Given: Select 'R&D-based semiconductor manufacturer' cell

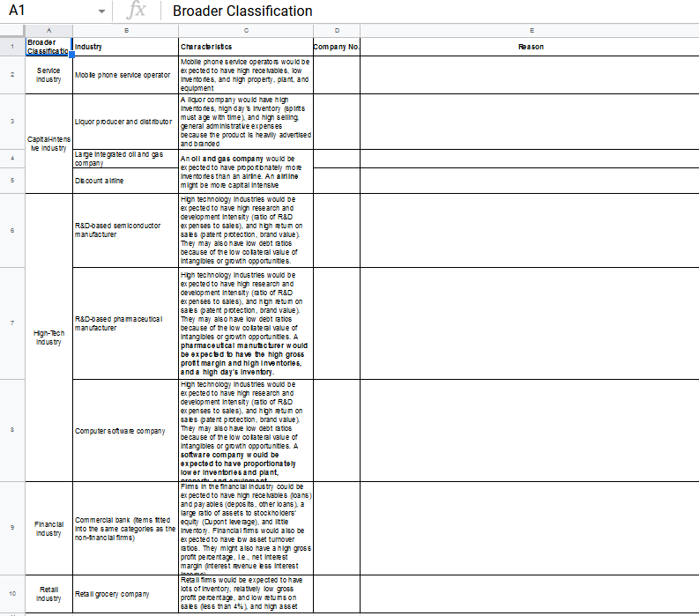Looking at the screenshot, I should tap(126, 230).
